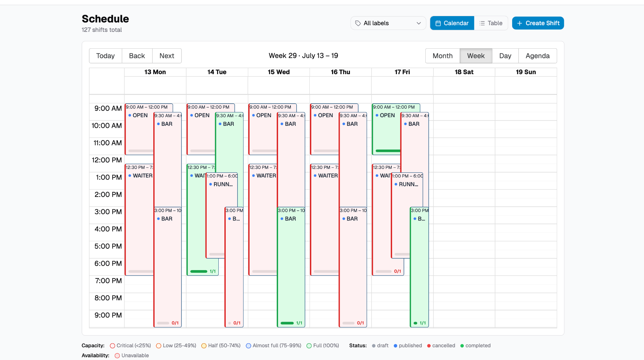Click the cancelled status dot
644x360 pixels.
429,346
